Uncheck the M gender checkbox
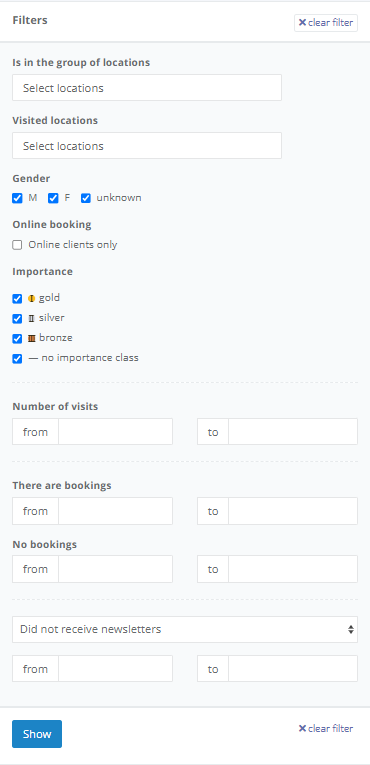The width and height of the screenshot is (370, 765). coord(18,198)
